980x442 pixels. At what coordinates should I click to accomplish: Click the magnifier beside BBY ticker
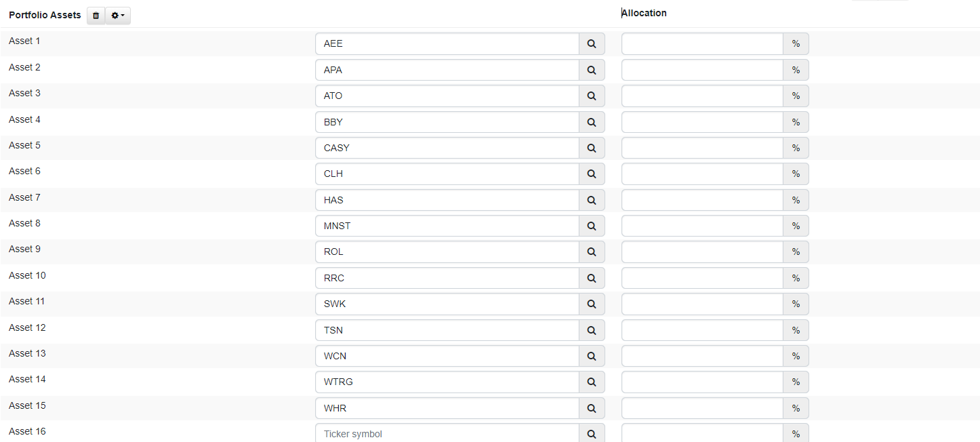click(592, 122)
